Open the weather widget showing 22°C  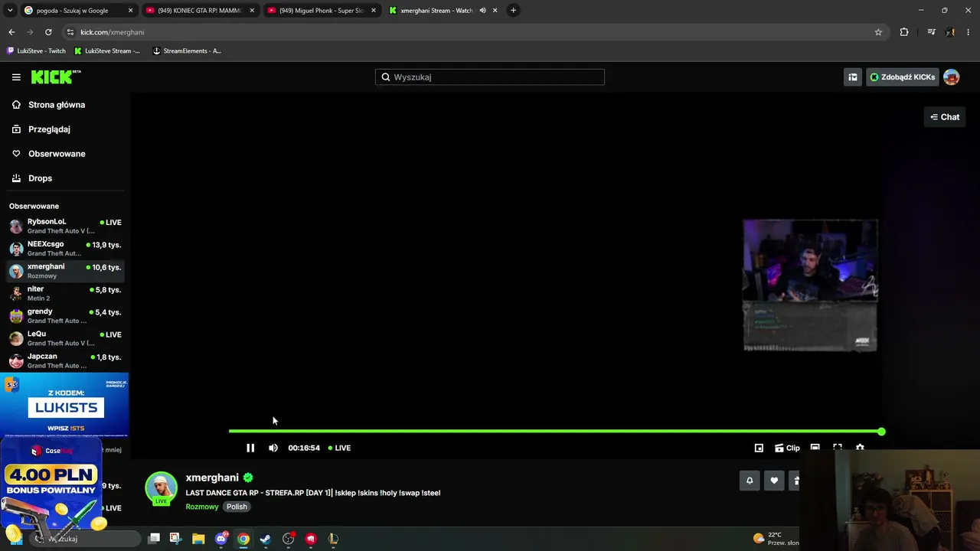pyautogui.click(x=776, y=539)
